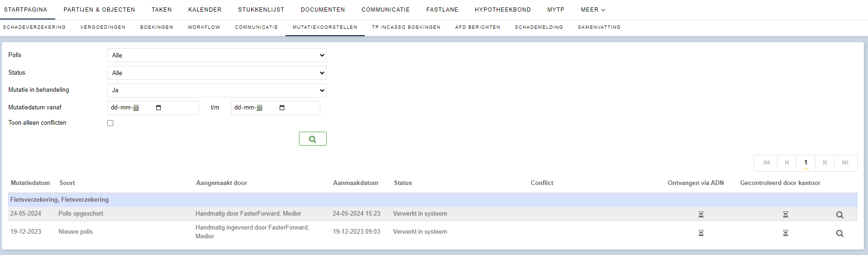Expand the Meer menu
Image resolution: width=868 pixels, height=255 pixels.
(x=593, y=10)
